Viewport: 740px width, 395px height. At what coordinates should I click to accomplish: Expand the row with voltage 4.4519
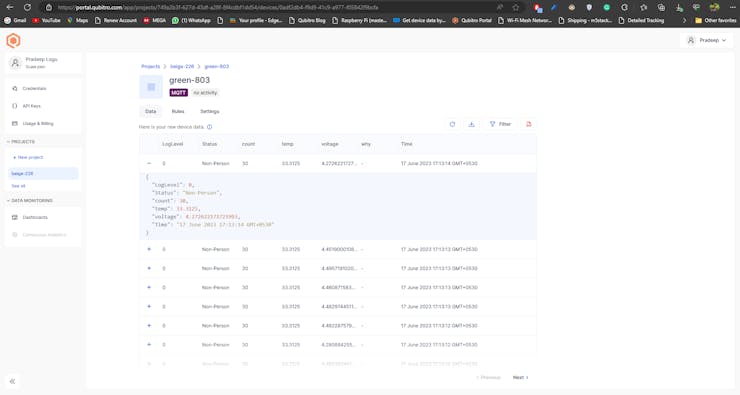pos(149,249)
